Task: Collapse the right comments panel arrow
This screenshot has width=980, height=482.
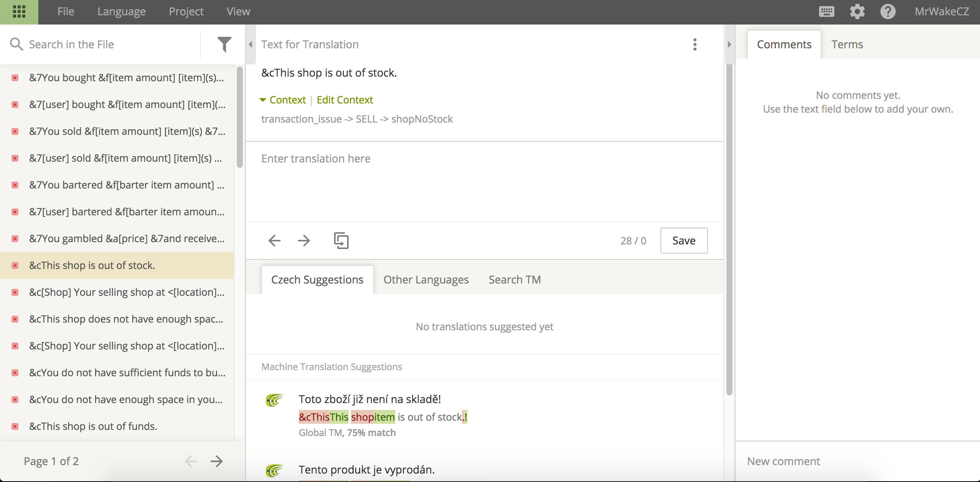Action: 729,44
